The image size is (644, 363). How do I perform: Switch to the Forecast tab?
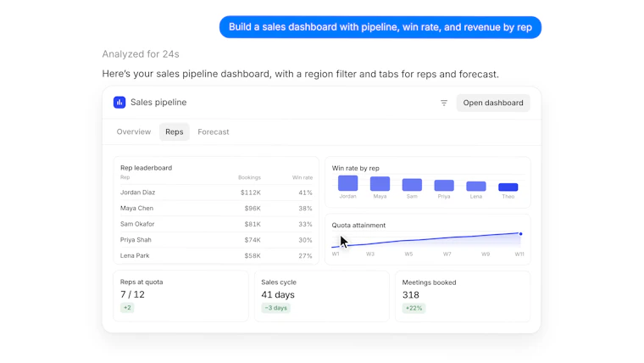point(214,132)
